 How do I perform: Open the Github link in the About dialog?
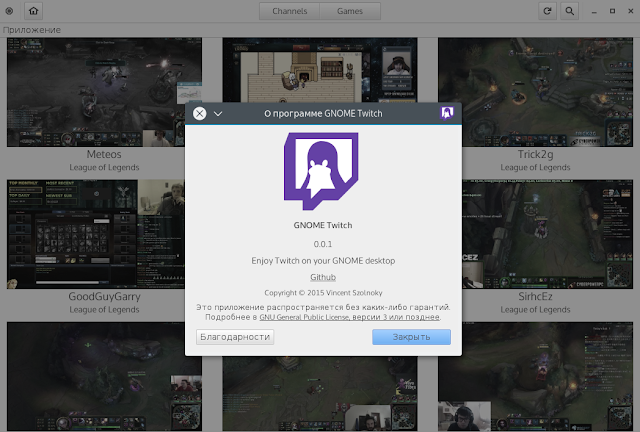pos(323,277)
